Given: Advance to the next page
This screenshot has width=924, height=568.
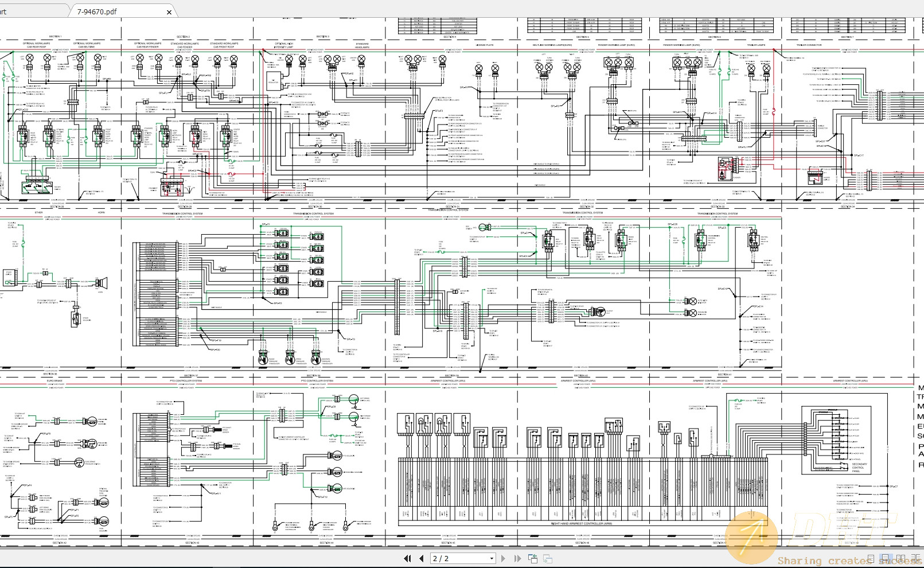Looking at the screenshot, I should tap(504, 558).
